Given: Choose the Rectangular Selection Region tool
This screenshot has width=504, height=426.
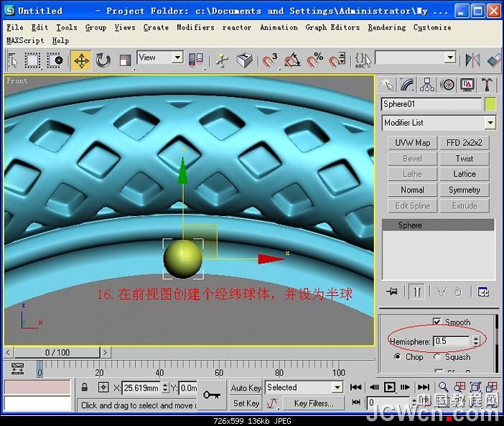Looking at the screenshot, I should click(32, 60).
